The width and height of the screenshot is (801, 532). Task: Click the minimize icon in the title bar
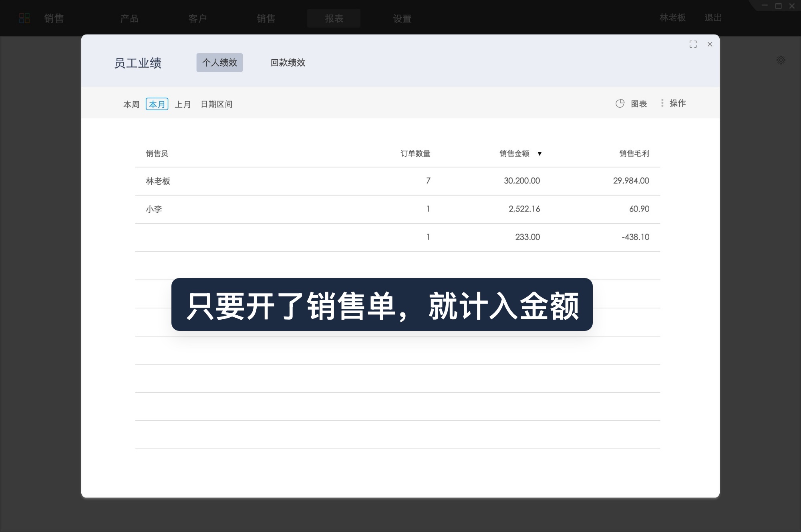(765, 6)
